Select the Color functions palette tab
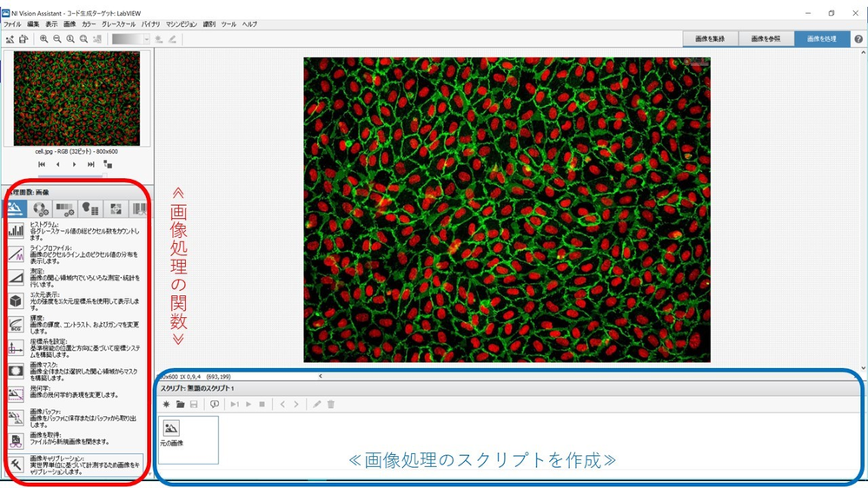This screenshot has width=868, height=488. pyautogui.click(x=40, y=208)
